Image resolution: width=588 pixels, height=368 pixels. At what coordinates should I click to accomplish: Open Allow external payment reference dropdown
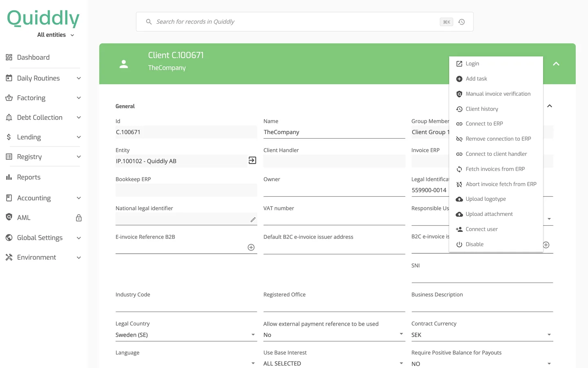334,335
